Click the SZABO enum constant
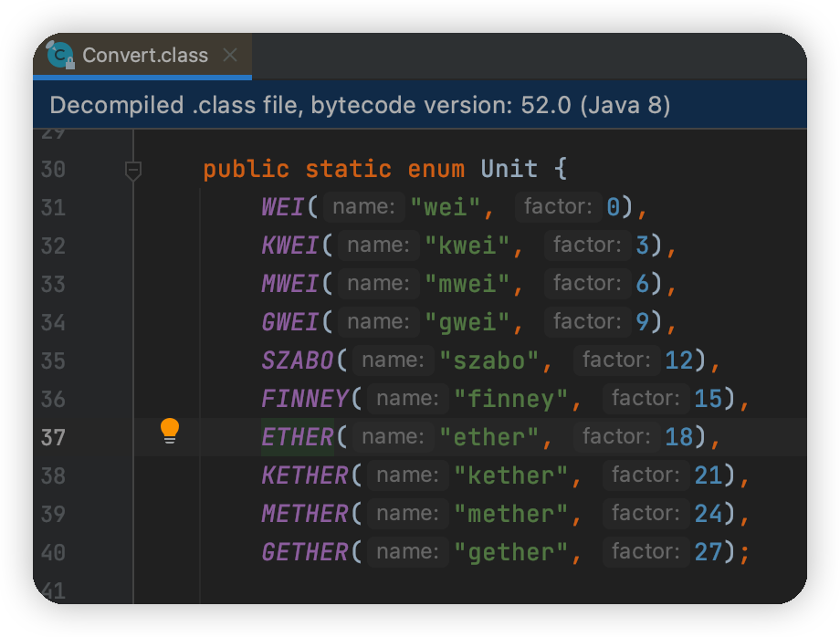840x637 pixels. coord(298,360)
